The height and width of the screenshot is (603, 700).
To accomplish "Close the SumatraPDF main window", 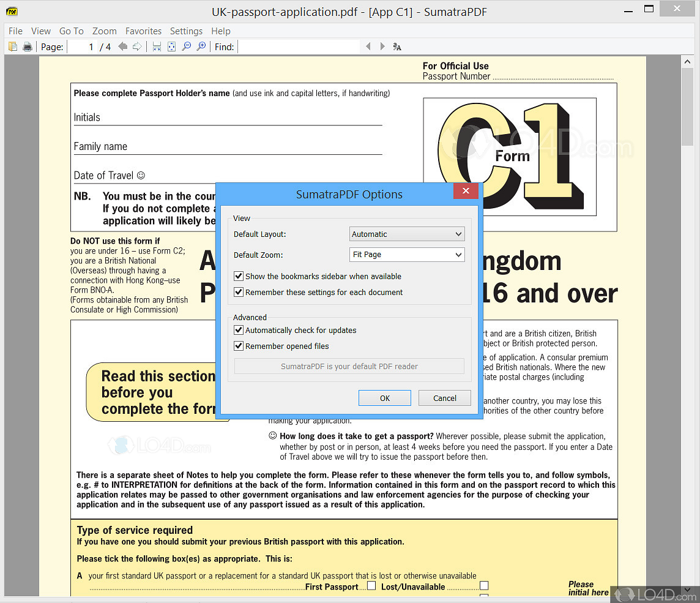I will pos(677,9).
